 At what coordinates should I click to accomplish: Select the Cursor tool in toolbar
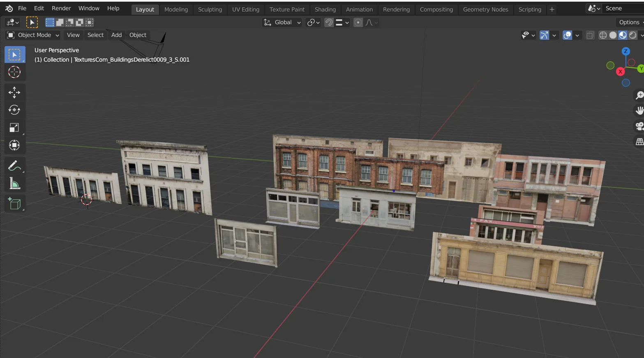point(14,72)
